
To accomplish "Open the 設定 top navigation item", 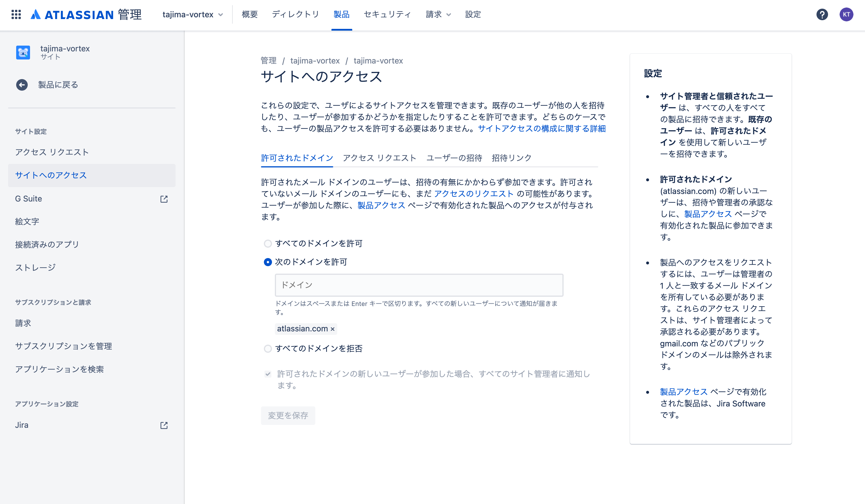I will click(473, 14).
